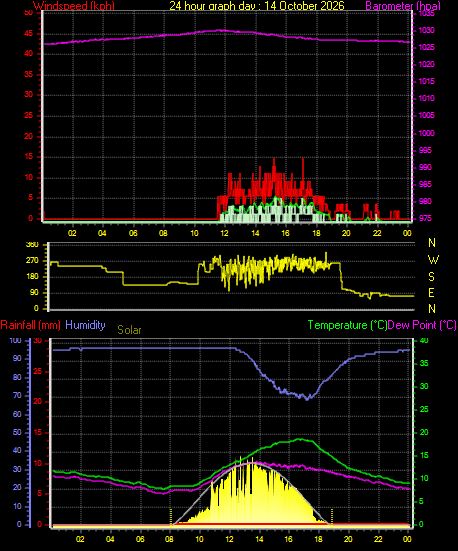Screen dimensions: 458x551
Task: Click barometer axis value 980
Action: coord(425,201)
